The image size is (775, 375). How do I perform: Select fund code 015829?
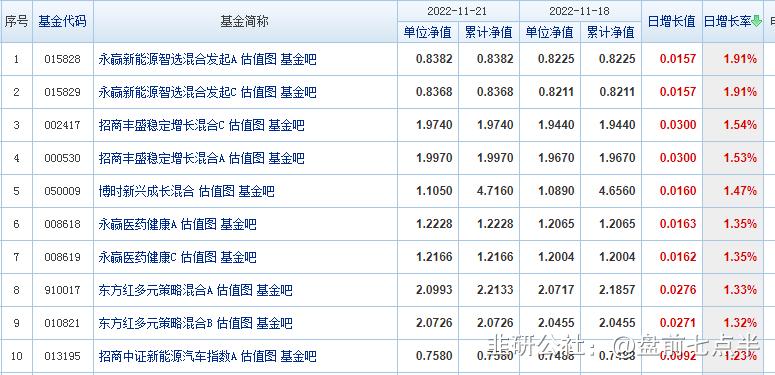pyautogui.click(x=62, y=92)
